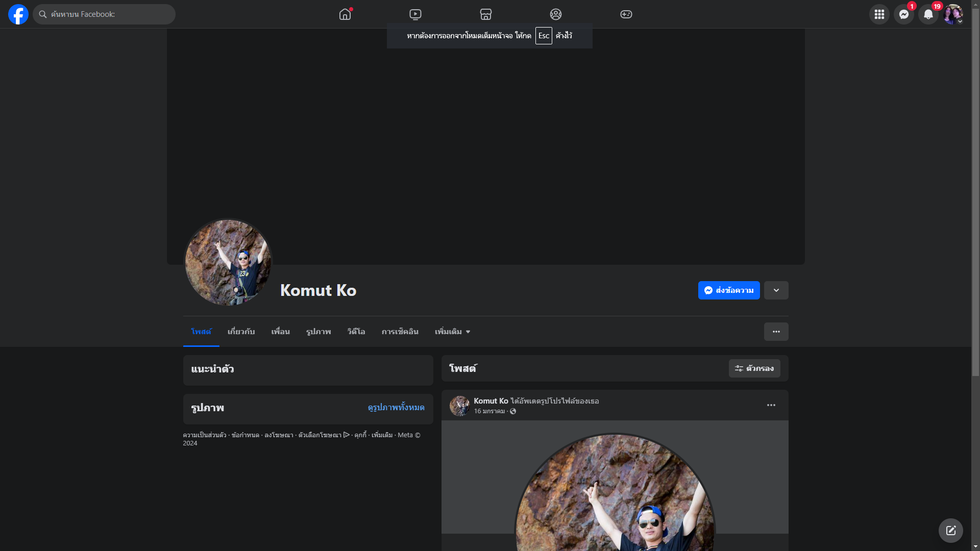Open the Marketplace store icon
980x551 pixels.
tap(486, 14)
